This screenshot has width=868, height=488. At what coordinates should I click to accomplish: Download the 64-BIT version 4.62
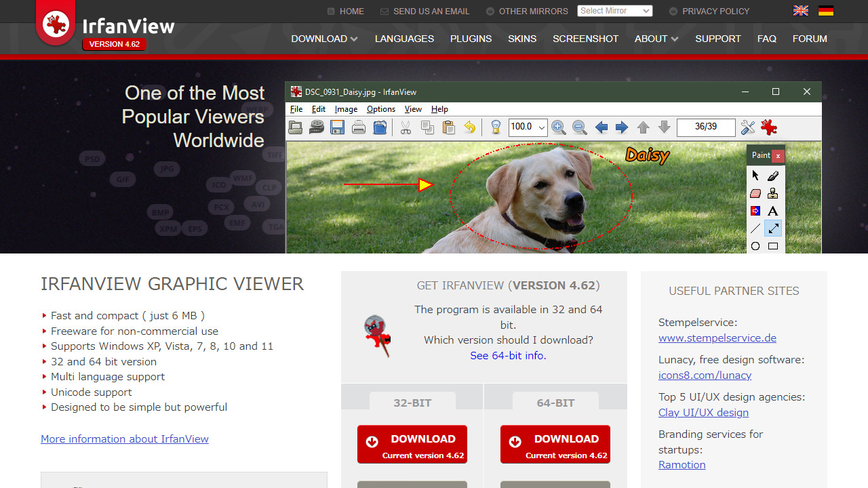click(555, 445)
